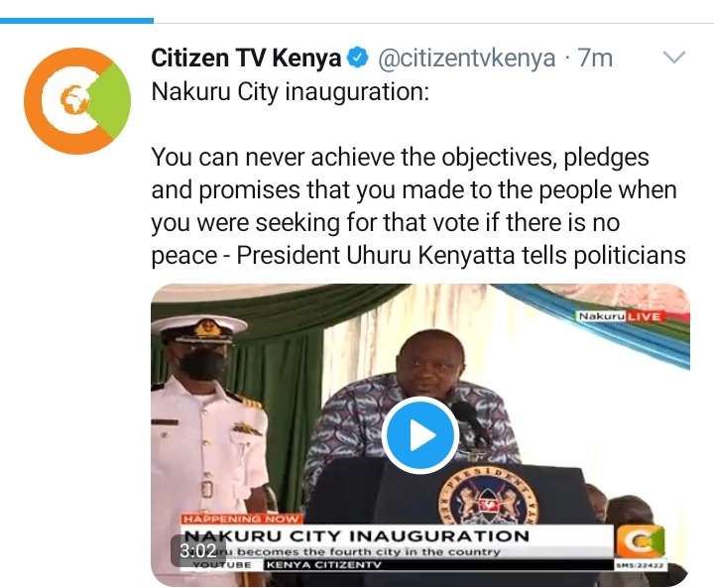Click the microphone at the podium
This screenshot has height=588, width=714.
click(x=471, y=418)
